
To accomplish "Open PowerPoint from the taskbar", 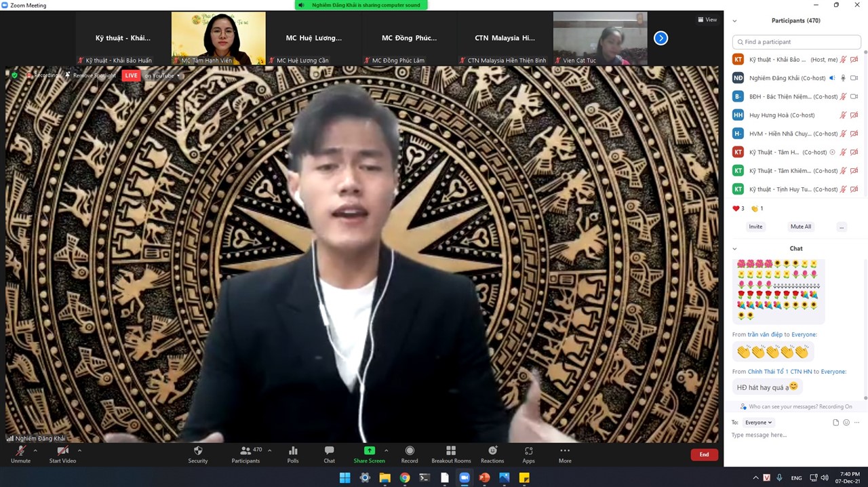I will pos(484,478).
